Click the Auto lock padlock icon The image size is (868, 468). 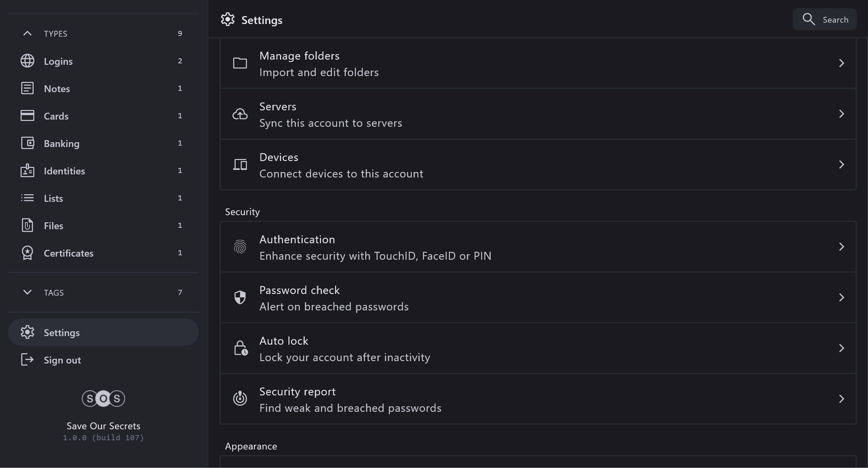pyautogui.click(x=241, y=348)
